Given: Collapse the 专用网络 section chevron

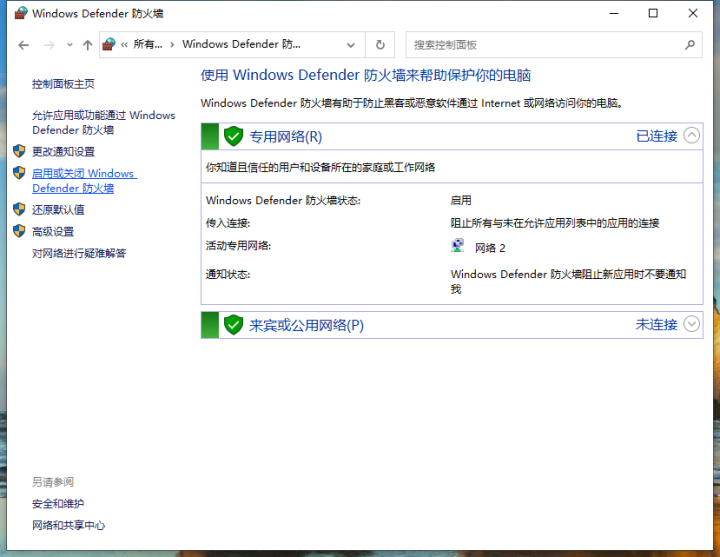Looking at the screenshot, I should (x=692, y=135).
